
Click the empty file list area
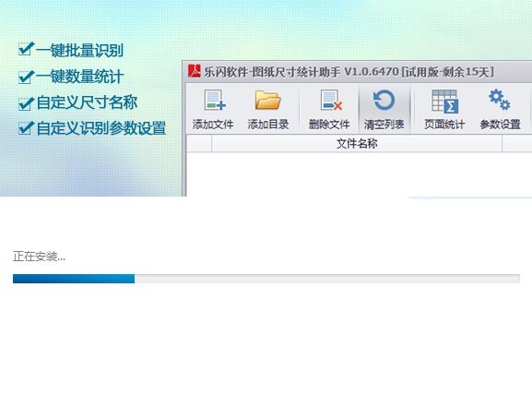click(359, 174)
